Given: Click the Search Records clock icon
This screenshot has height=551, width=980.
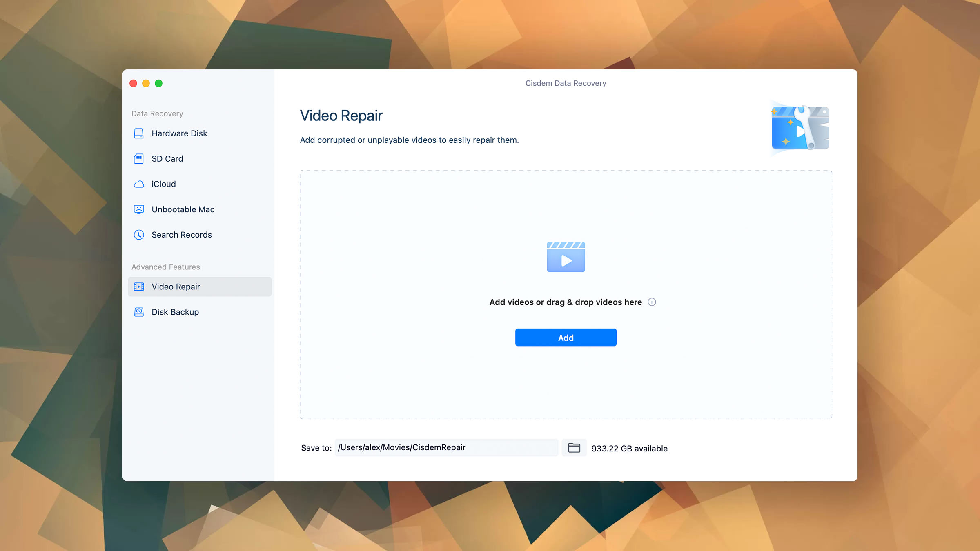Looking at the screenshot, I should (139, 235).
